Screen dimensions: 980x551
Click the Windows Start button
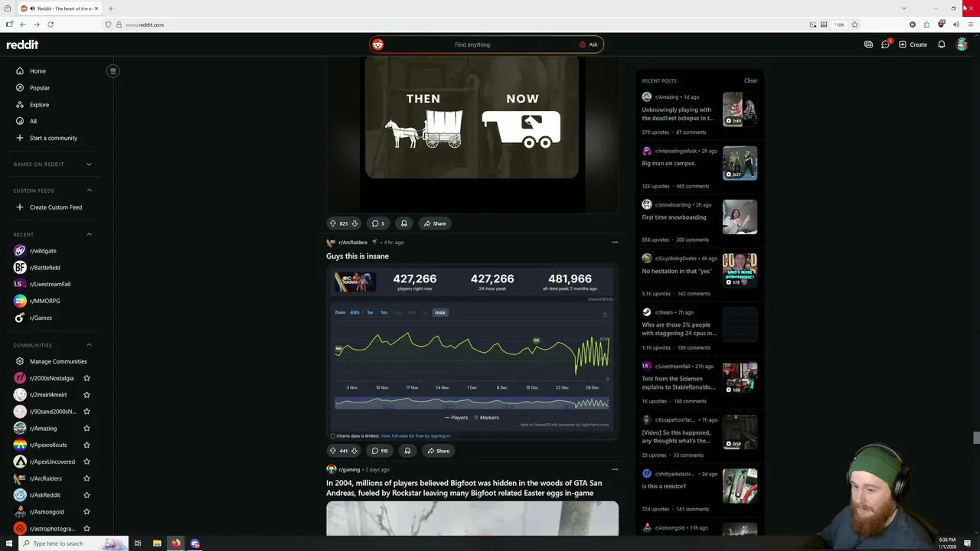[8, 543]
